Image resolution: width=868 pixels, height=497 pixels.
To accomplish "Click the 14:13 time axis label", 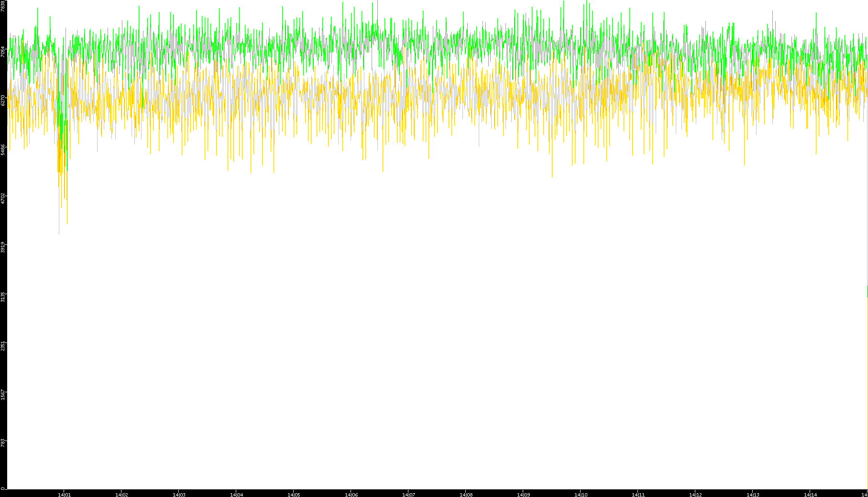I will [753, 495].
